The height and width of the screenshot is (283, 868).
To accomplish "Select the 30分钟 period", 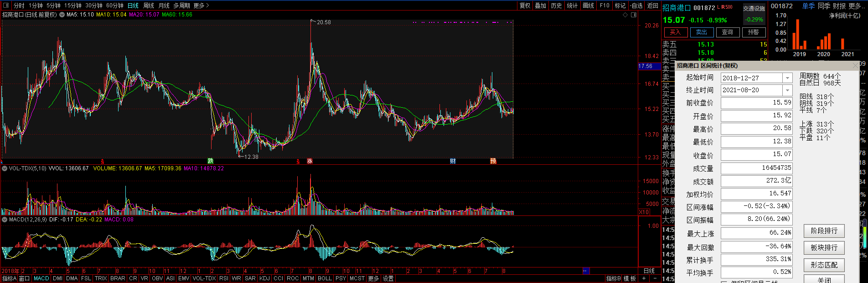I will click(x=94, y=5).
